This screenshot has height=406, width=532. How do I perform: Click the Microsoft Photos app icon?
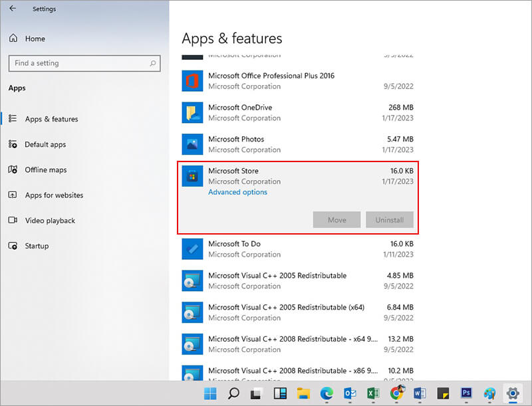(192, 144)
